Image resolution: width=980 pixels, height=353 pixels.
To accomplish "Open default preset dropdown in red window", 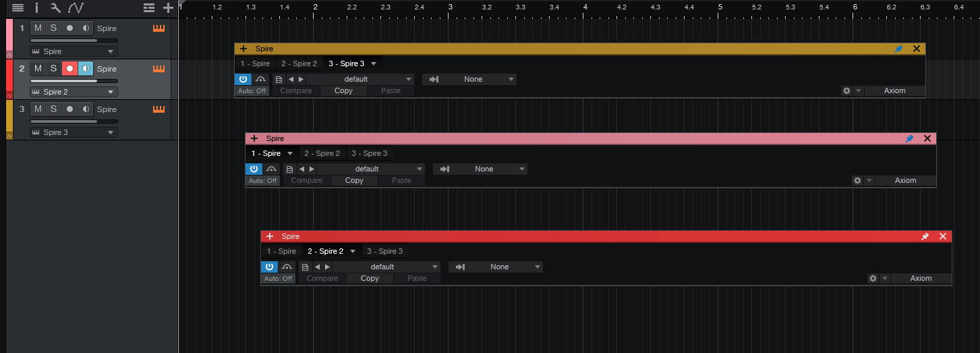I will pos(386,267).
